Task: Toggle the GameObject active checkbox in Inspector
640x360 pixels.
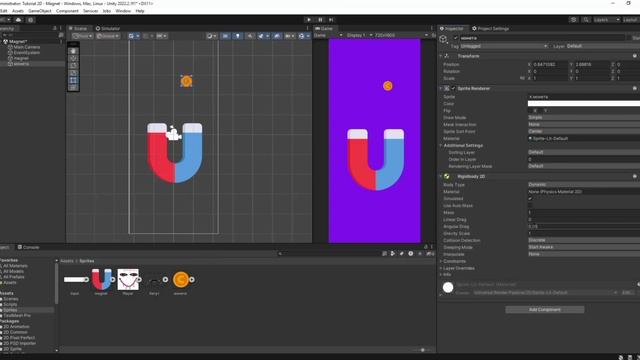Action: coord(456,38)
